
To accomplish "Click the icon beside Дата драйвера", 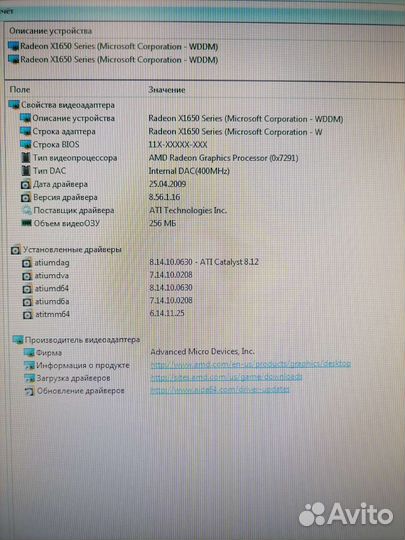I will (x=26, y=185).
